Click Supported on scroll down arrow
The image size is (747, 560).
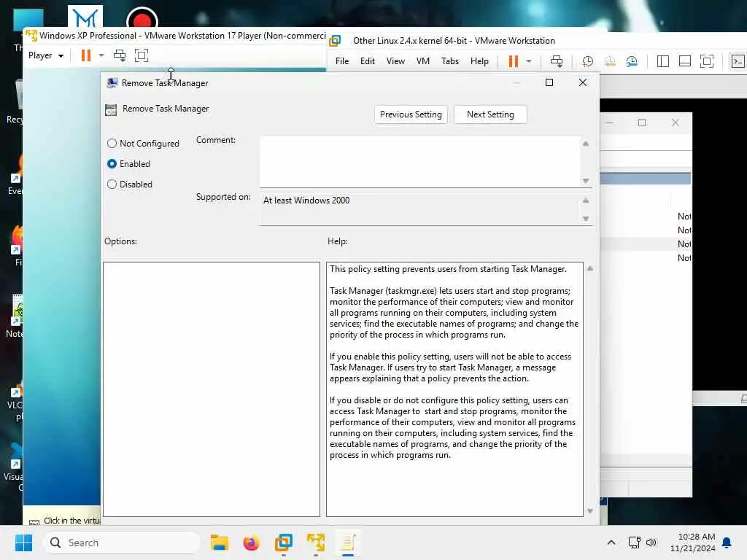coord(586,219)
